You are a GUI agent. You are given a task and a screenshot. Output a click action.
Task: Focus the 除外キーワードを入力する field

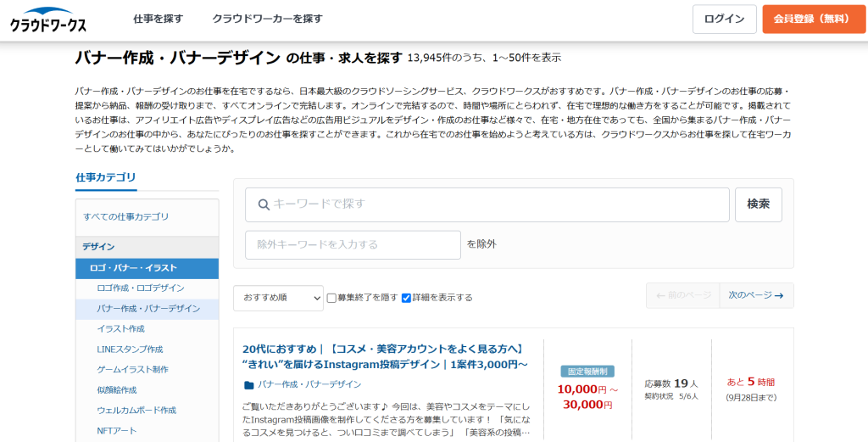353,245
